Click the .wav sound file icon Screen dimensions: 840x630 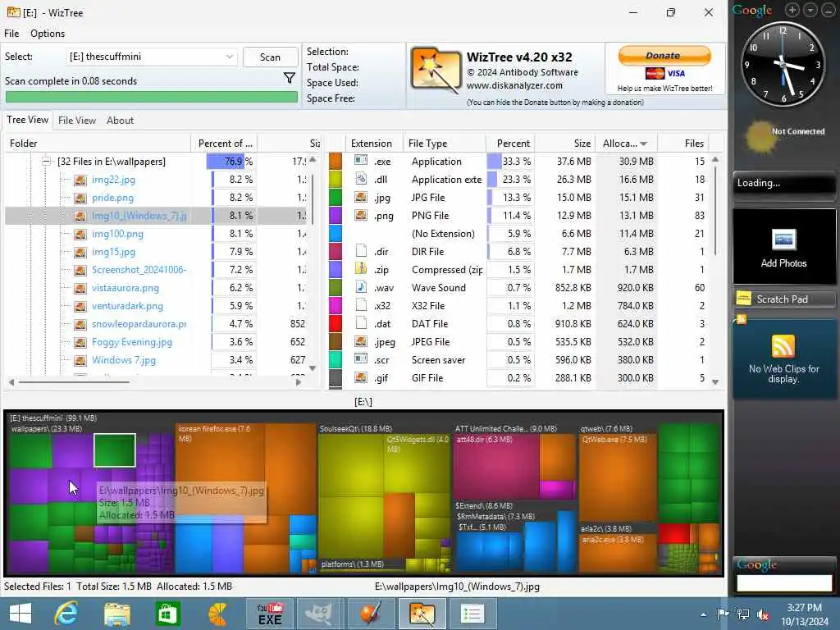[x=361, y=287]
